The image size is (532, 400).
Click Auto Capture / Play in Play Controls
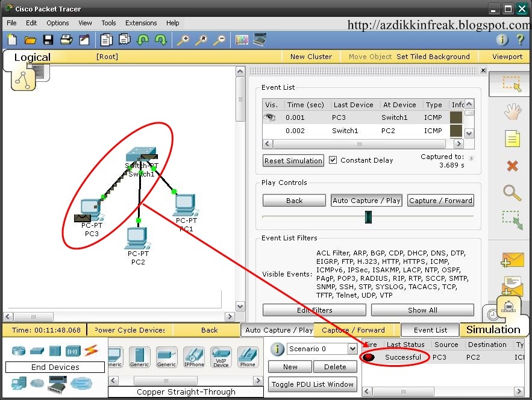click(366, 201)
